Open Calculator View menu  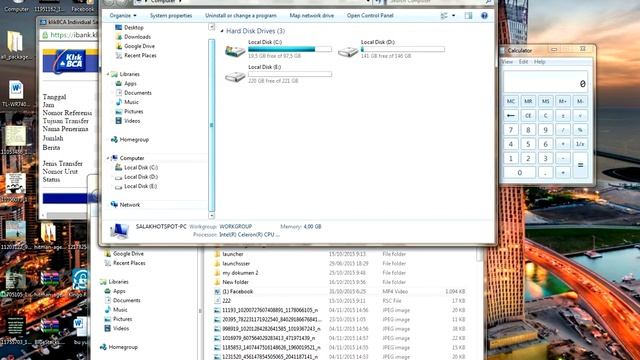point(507,62)
